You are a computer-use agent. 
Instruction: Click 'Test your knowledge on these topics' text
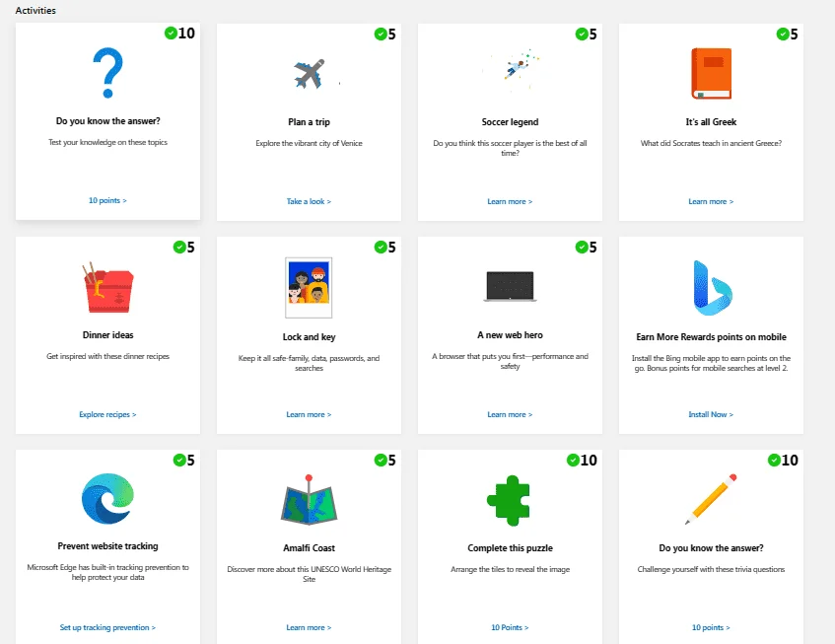pos(107,142)
